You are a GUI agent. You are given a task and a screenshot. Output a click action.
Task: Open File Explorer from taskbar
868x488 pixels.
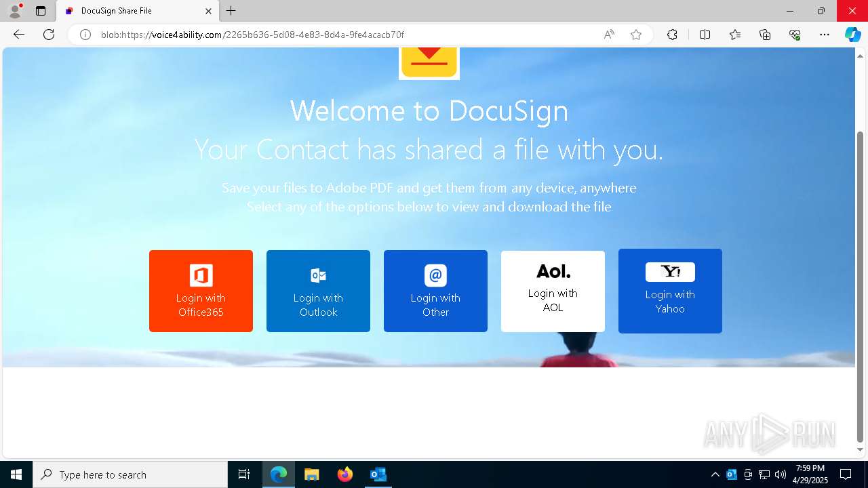[311, 474]
